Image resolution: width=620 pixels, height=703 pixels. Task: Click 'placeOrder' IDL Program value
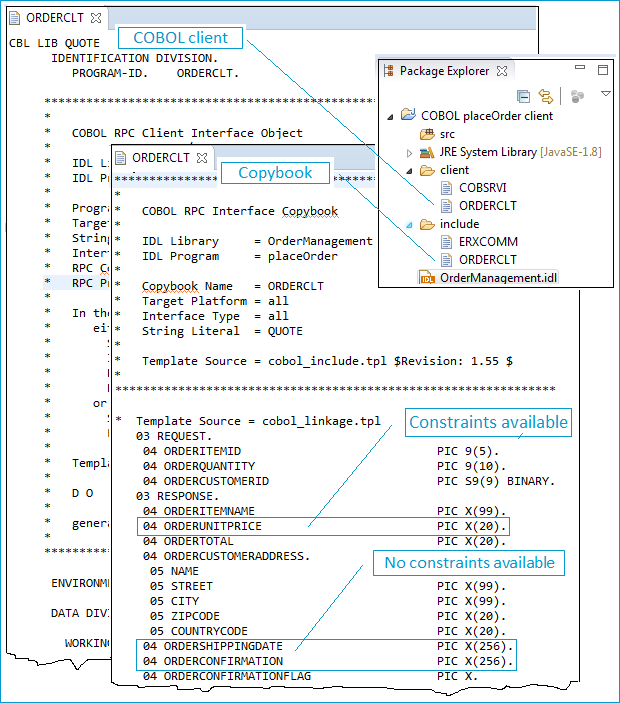[303, 256]
